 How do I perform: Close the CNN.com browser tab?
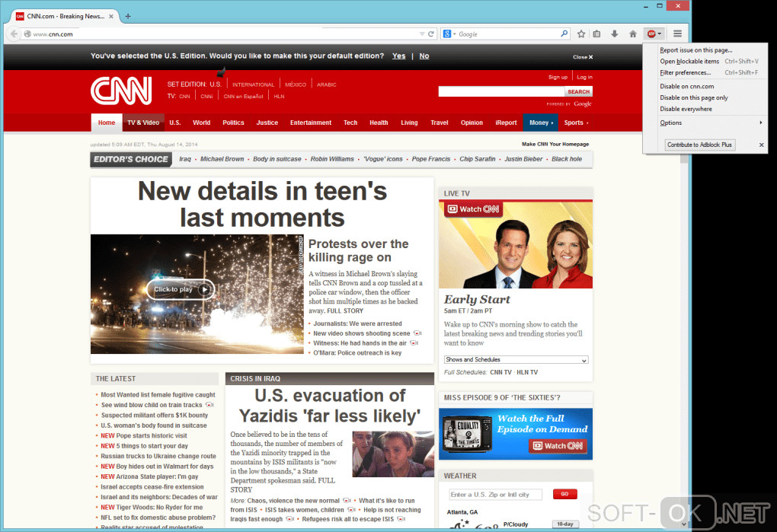click(111, 16)
